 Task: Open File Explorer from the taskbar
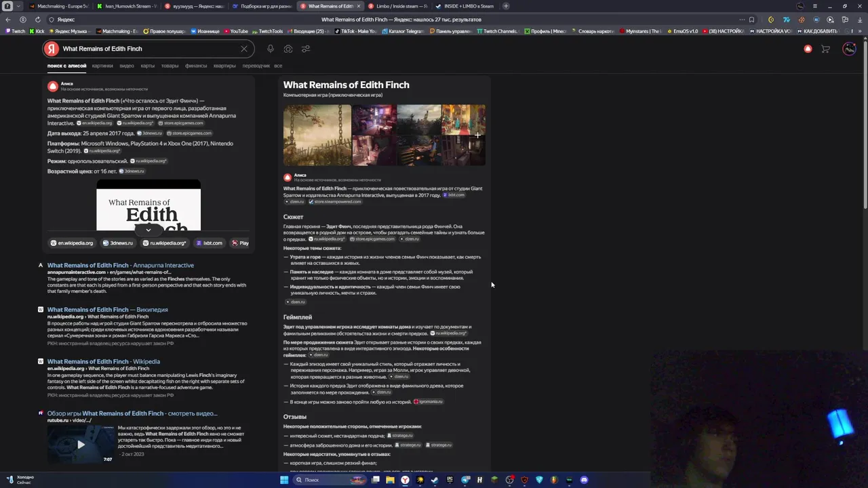tap(390, 480)
